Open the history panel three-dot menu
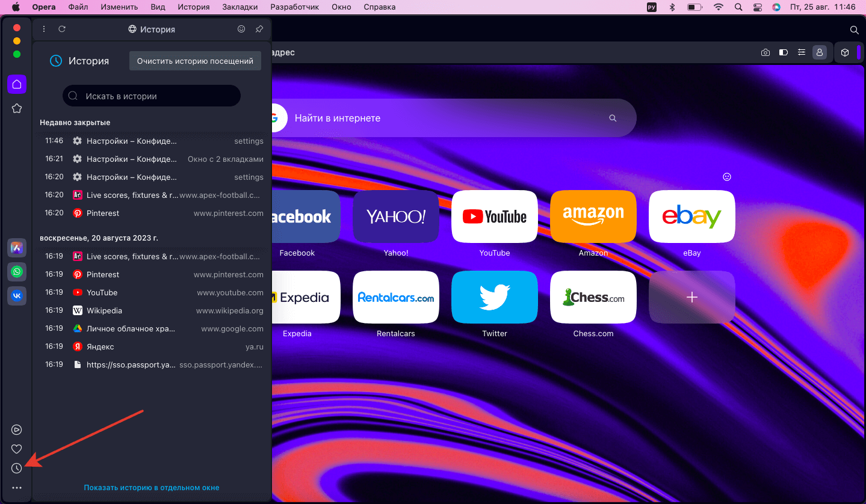Viewport: 866px width, 504px height. [44, 29]
